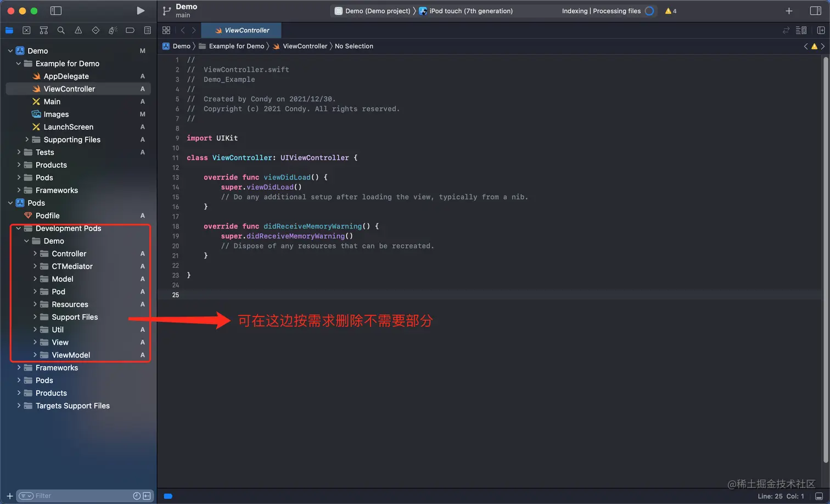Image resolution: width=830 pixels, height=504 pixels.
Task: Toggle recent files filter
Action: pyautogui.click(x=137, y=496)
